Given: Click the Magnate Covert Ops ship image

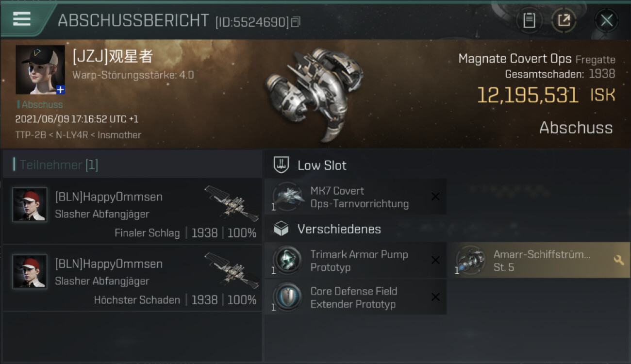Looking at the screenshot, I should point(313,93).
